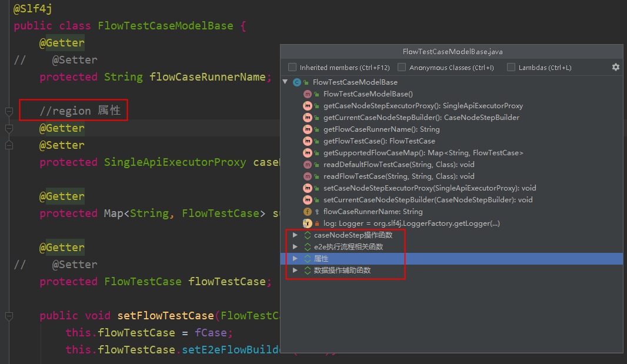Click the protected key icon beside flowCaseRunnerName
Image resolution: width=627 pixels, height=364 pixels.
coord(316,212)
